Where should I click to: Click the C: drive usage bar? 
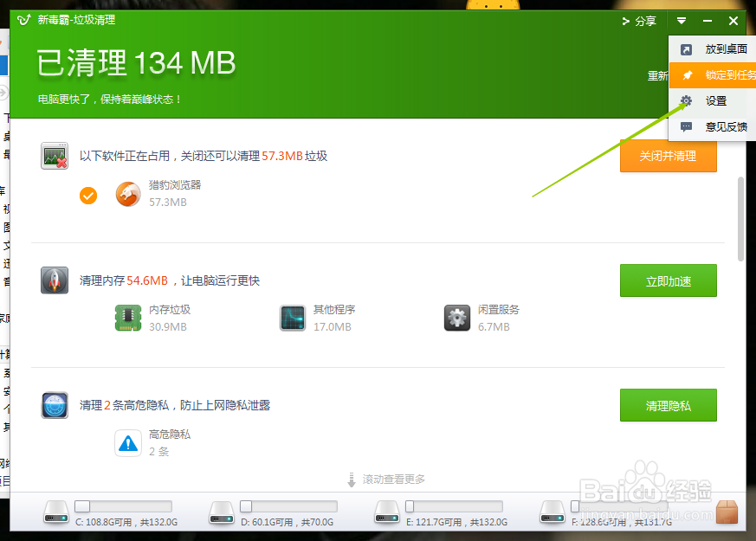[124, 506]
